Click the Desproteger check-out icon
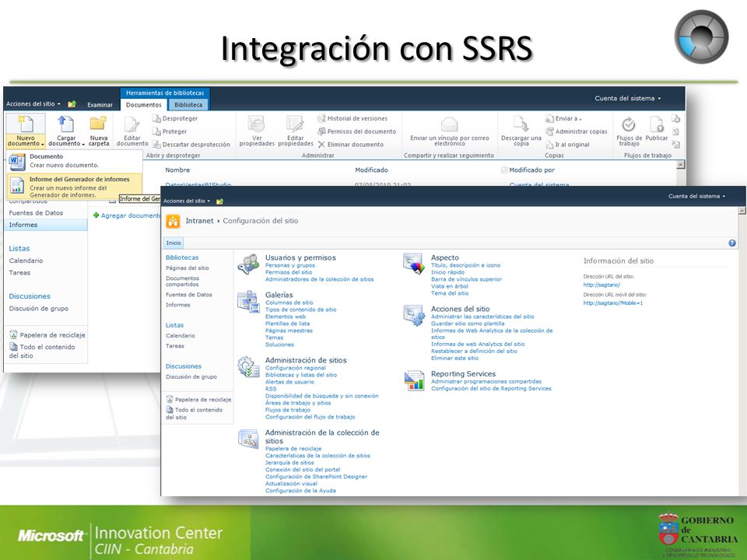The image size is (747, 560). (156, 118)
